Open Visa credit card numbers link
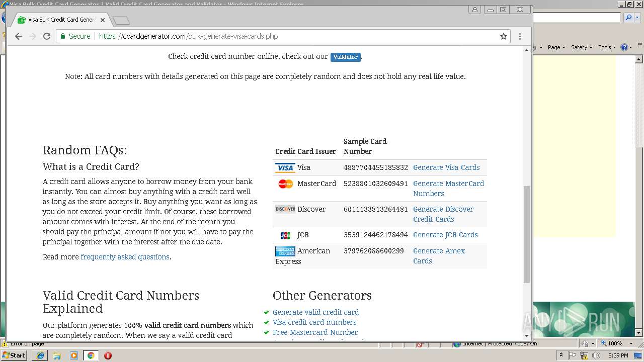 coord(314,322)
